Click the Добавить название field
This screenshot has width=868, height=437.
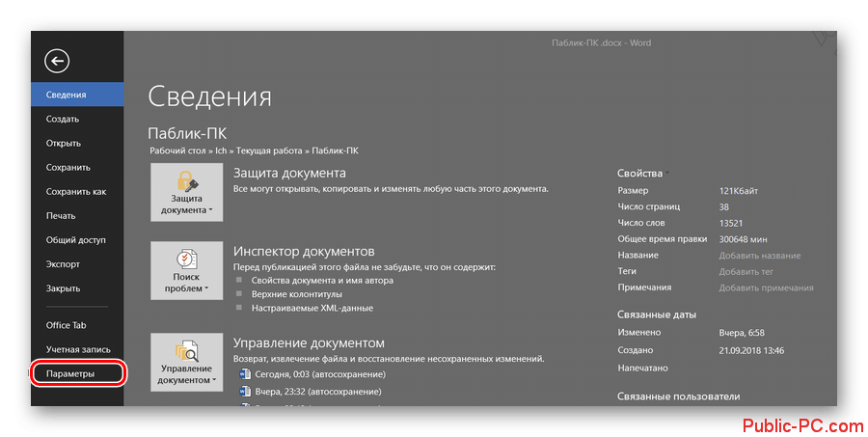coord(760,256)
